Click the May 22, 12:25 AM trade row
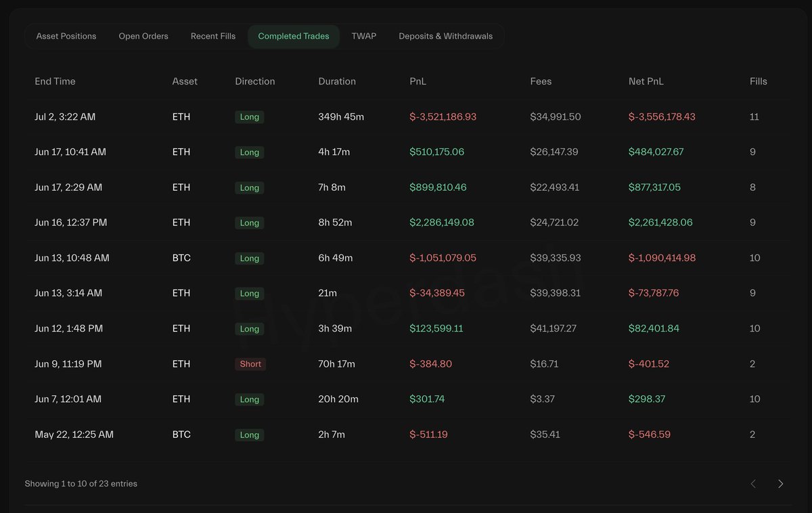Screen dimensions: 812x513 407,434
